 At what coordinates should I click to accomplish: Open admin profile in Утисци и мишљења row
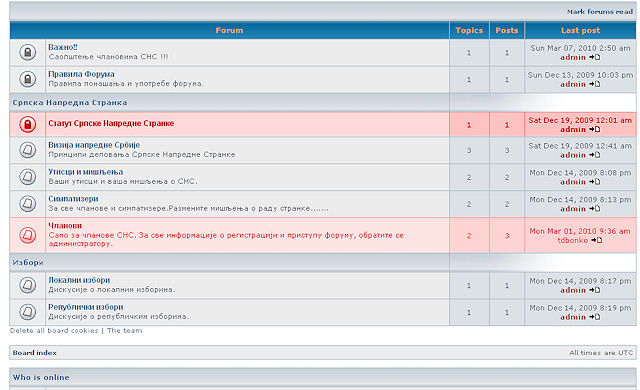tap(573, 182)
